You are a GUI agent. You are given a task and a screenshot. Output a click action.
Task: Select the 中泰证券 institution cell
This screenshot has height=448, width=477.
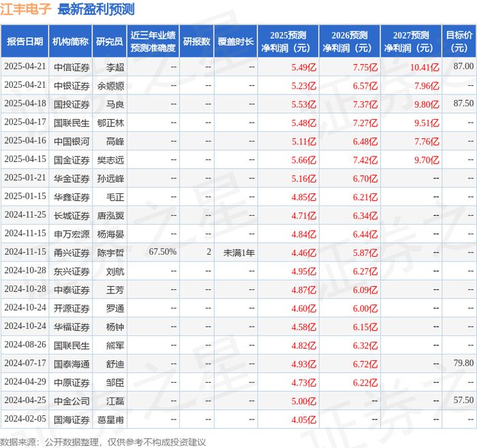pyautogui.click(x=72, y=289)
